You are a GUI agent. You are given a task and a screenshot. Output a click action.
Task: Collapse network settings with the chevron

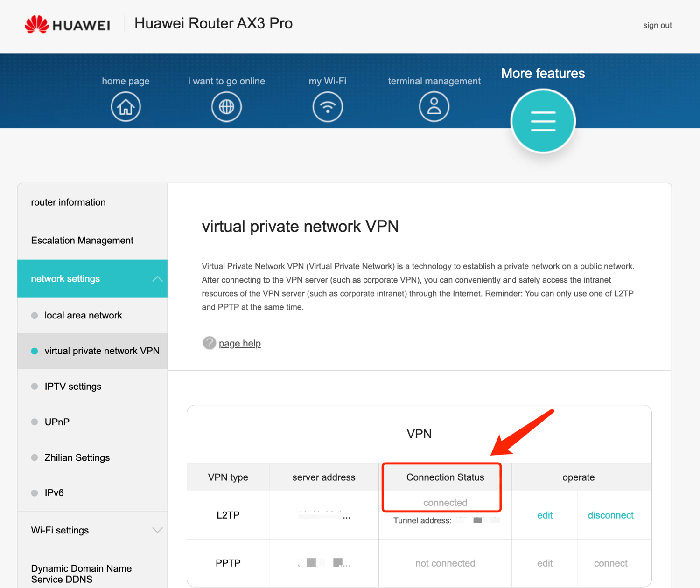point(157,279)
